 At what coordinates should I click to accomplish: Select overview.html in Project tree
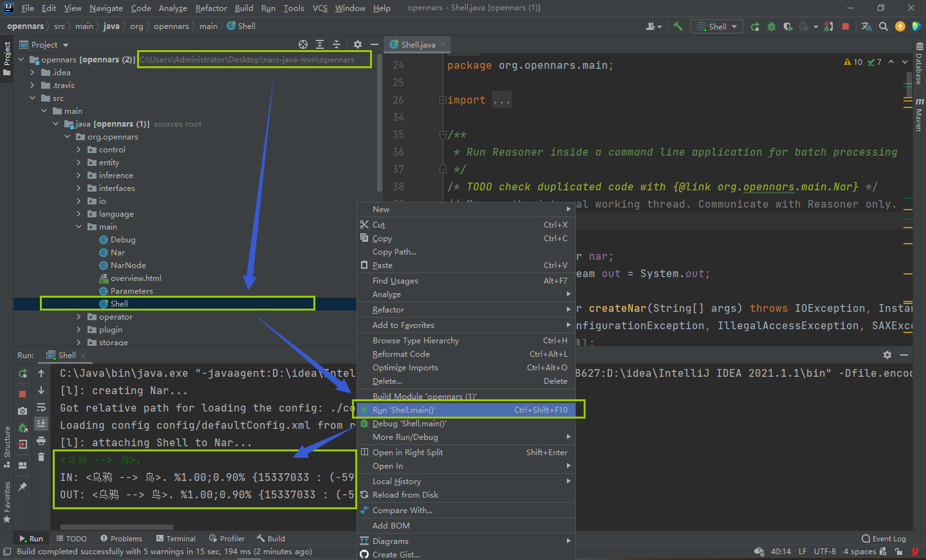click(136, 278)
